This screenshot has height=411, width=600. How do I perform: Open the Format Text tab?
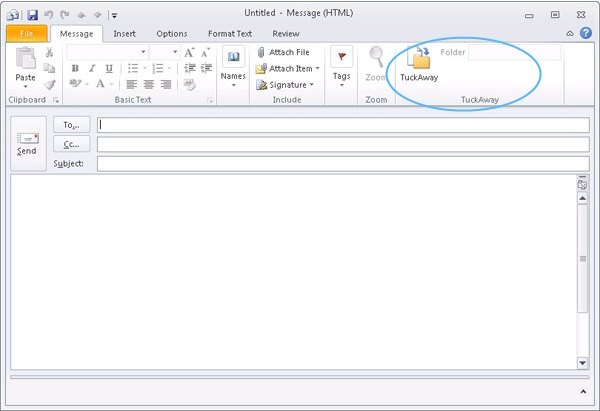(x=229, y=34)
